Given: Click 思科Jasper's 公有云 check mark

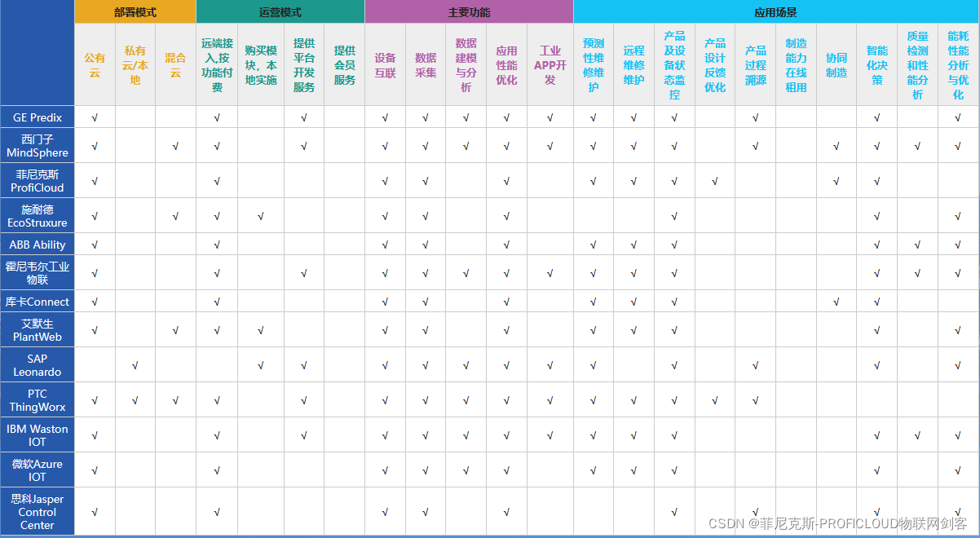Looking at the screenshot, I should 95,513.
